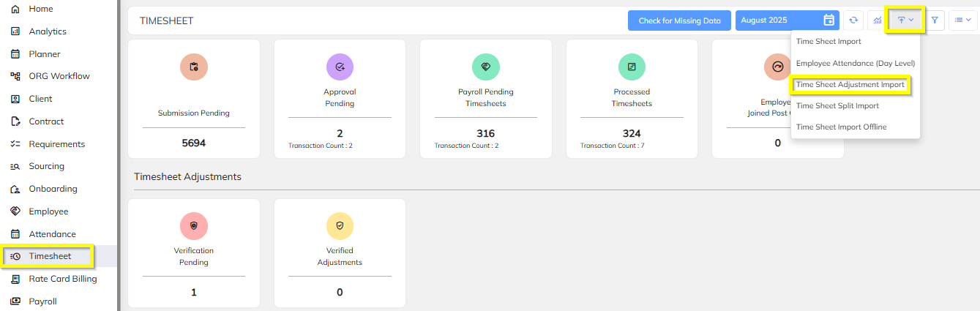Click the Verified Adjustments yellow icon
Screen dimensions: 980x311
point(340,226)
